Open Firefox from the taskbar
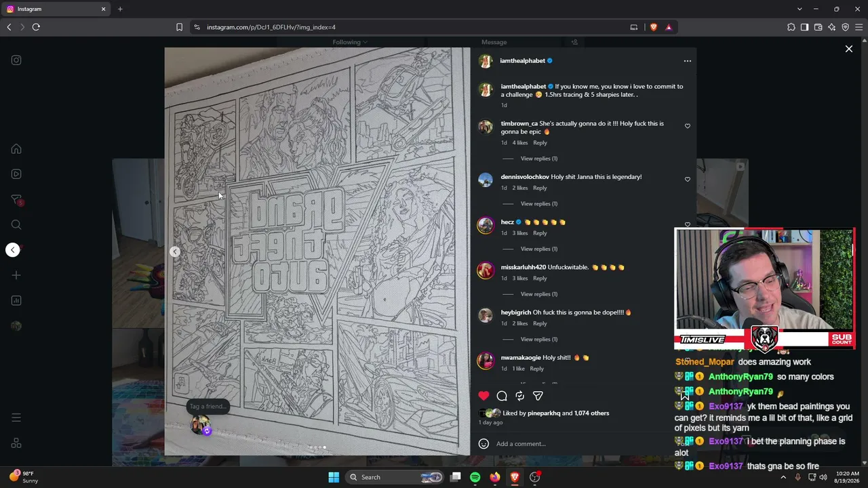 point(495,477)
